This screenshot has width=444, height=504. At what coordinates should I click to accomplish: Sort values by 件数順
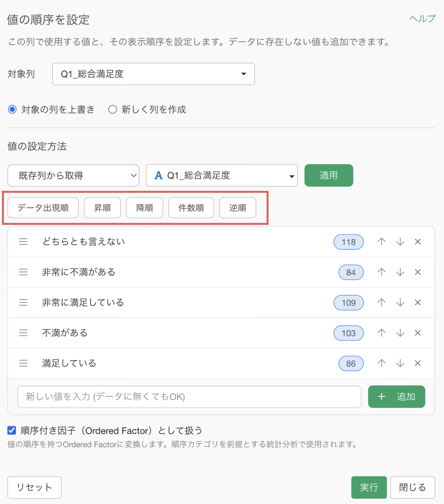click(x=191, y=208)
